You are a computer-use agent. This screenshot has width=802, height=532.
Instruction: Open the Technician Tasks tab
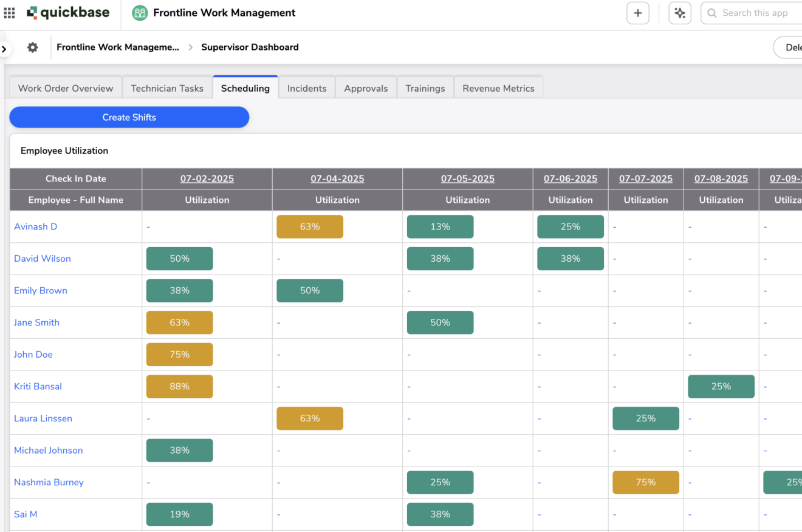click(x=167, y=88)
